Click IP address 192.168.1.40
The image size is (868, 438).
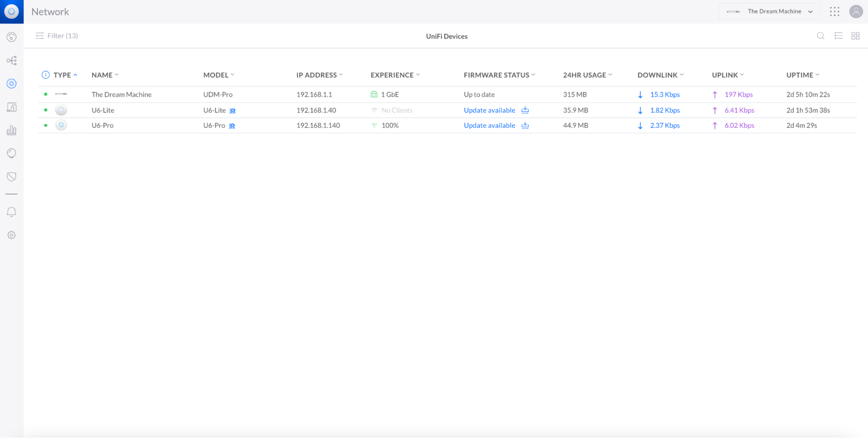coord(316,110)
